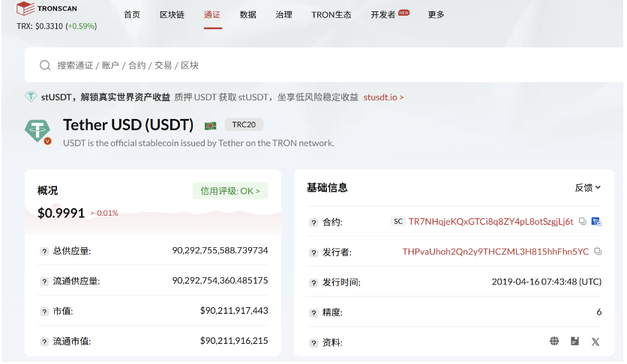This screenshot has height=364, width=627.
Task: Open the 信用评级: OK rating details
Action: [230, 191]
